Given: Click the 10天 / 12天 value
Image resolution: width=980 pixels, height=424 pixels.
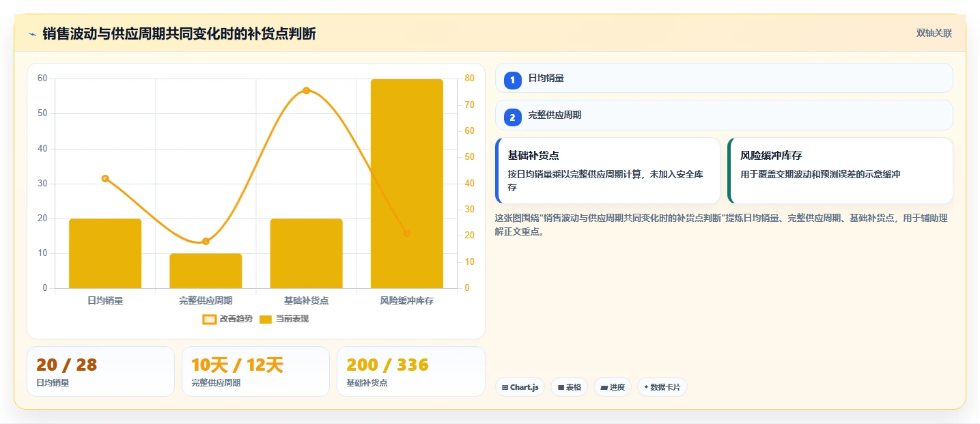Looking at the screenshot, I should point(237,365).
